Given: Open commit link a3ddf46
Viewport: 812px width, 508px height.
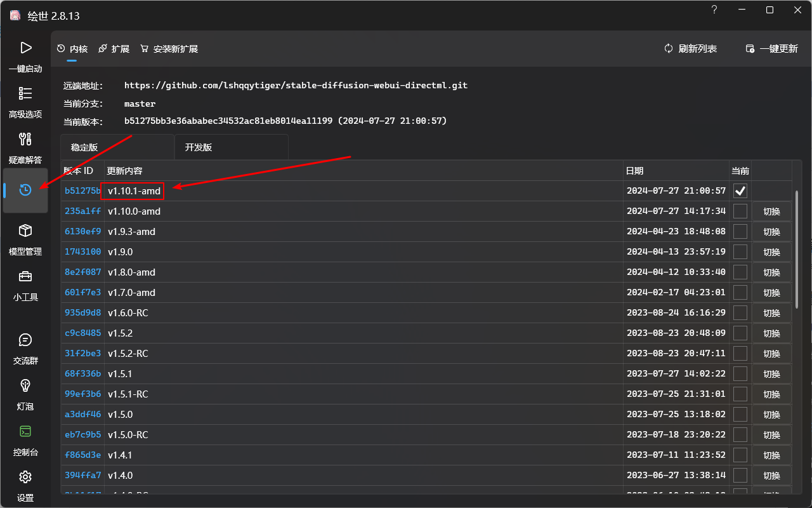Looking at the screenshot, I should point(82,414).
